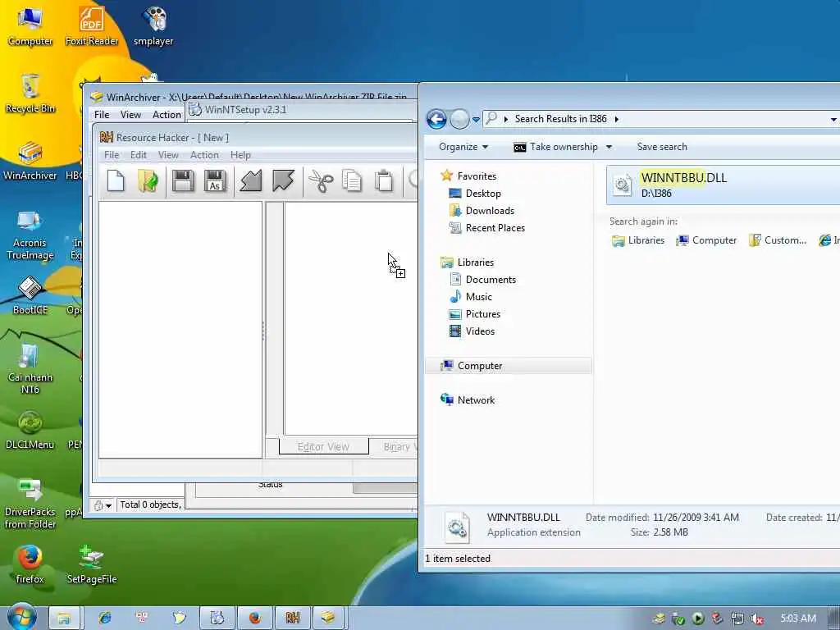
Task: Launch WinArchiver from the desktop icon
Action: point(30,161)
